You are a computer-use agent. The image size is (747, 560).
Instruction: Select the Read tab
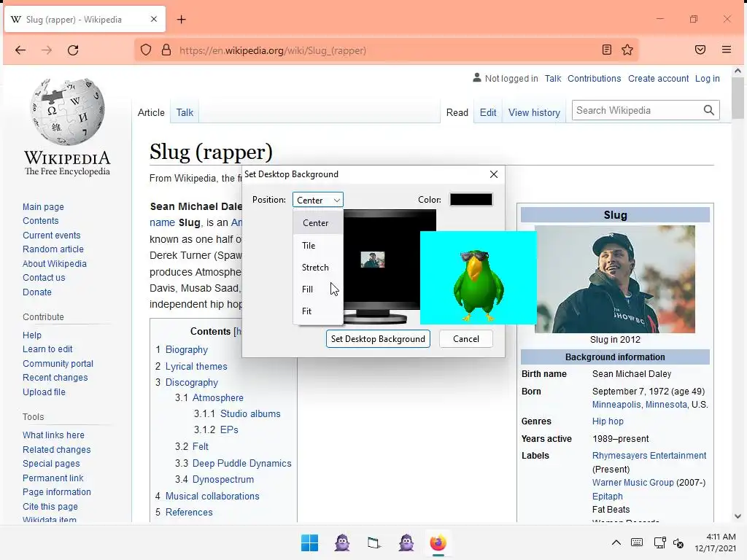click(457, 112)
